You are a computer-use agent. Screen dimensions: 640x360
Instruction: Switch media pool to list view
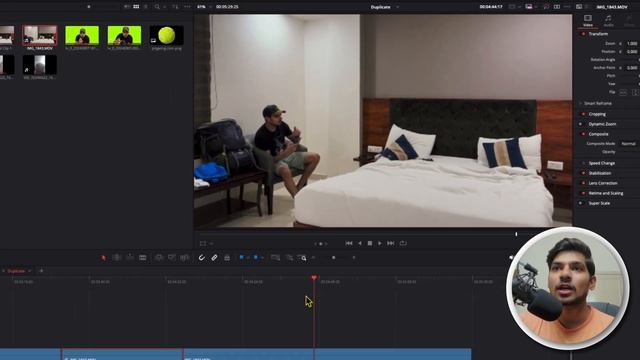146,7
